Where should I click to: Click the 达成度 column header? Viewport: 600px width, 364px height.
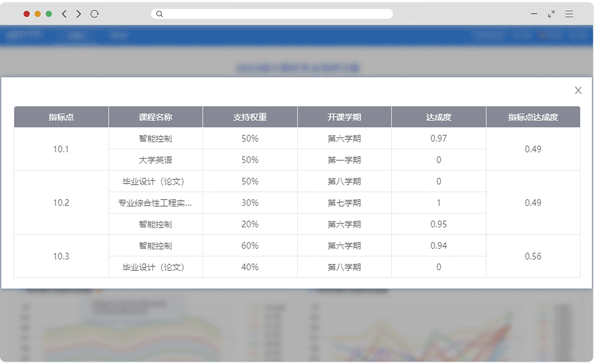[439, 117]
